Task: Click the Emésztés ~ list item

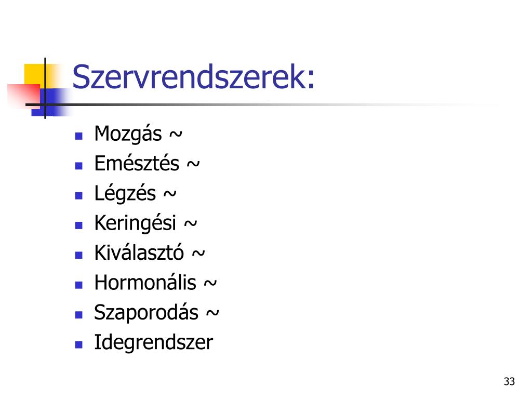Action: 147,164
